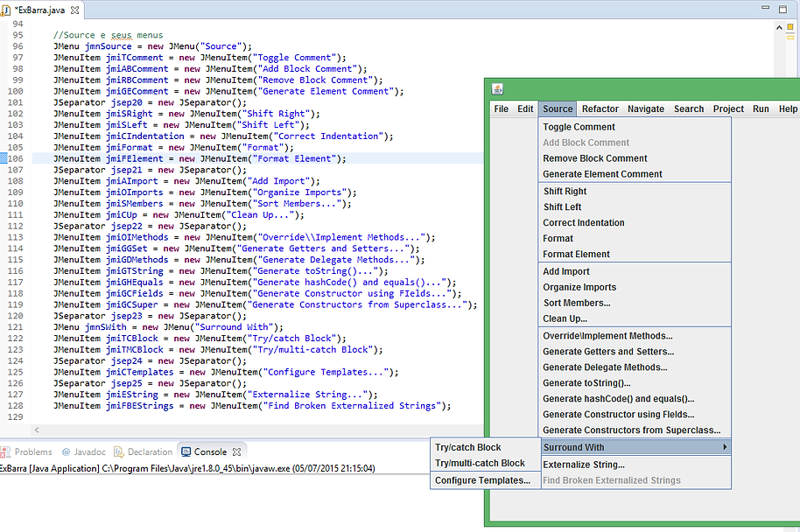Image resolution: width=800 pixels, height=532 pixels.
Task: Choose Toggle Comment from the Source menu
Action: point(635,127)
